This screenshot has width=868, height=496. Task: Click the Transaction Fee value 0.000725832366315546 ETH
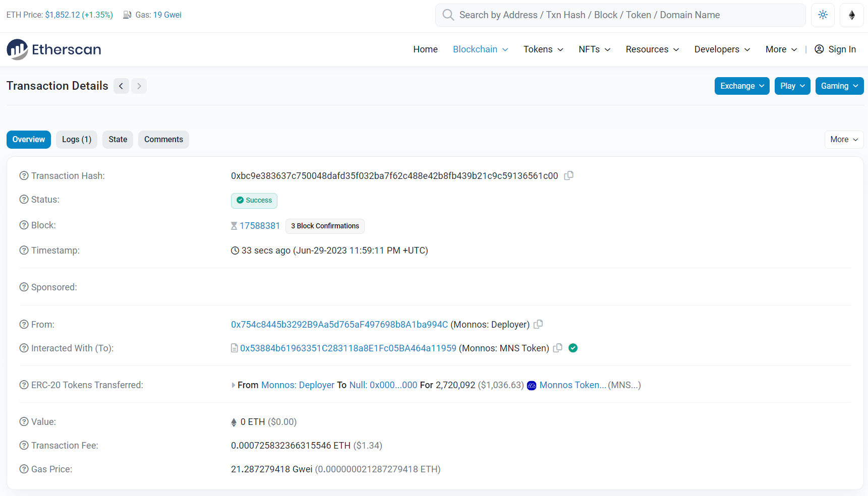click(291, 445)
